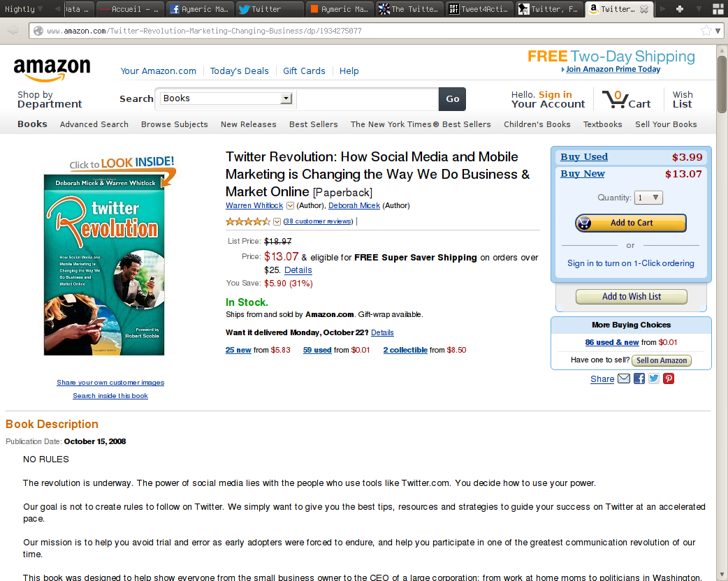Click Add to Wish List button
The width and height of the screenshot is (728, 581).
click(x=632, y=297)
